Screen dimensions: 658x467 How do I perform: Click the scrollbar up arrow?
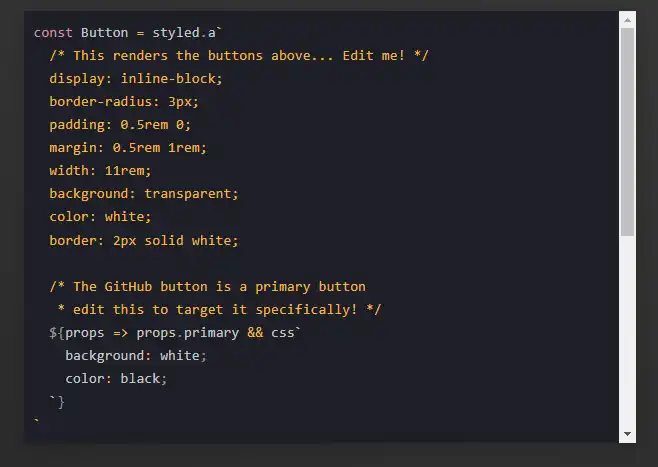(x=627, y=19)
